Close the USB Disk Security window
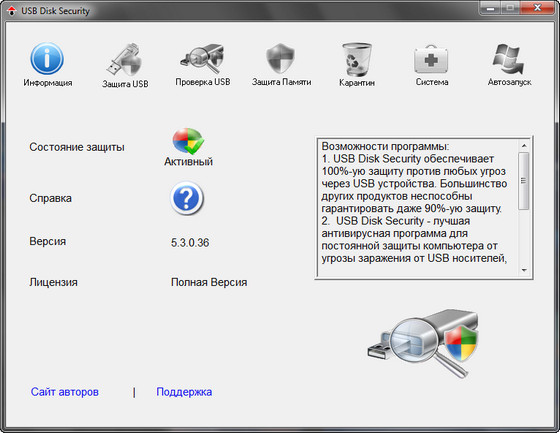560x433 pixels. coord(538,8)
